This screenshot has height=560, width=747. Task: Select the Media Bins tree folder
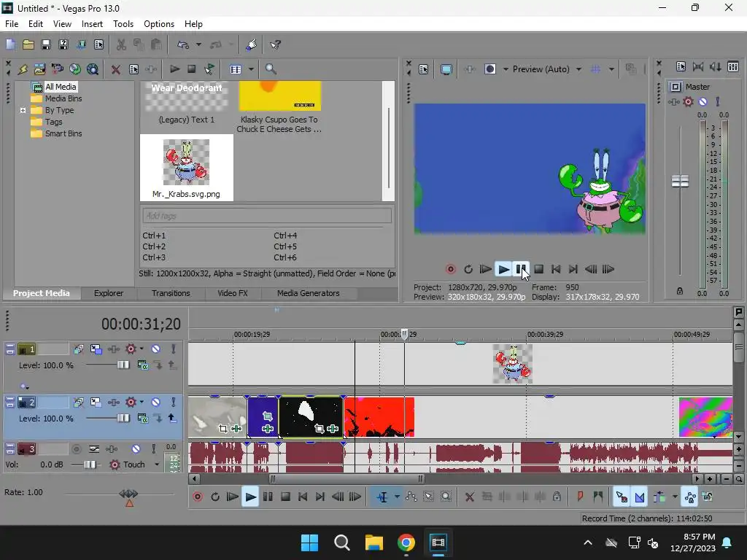tap(63, 98)
